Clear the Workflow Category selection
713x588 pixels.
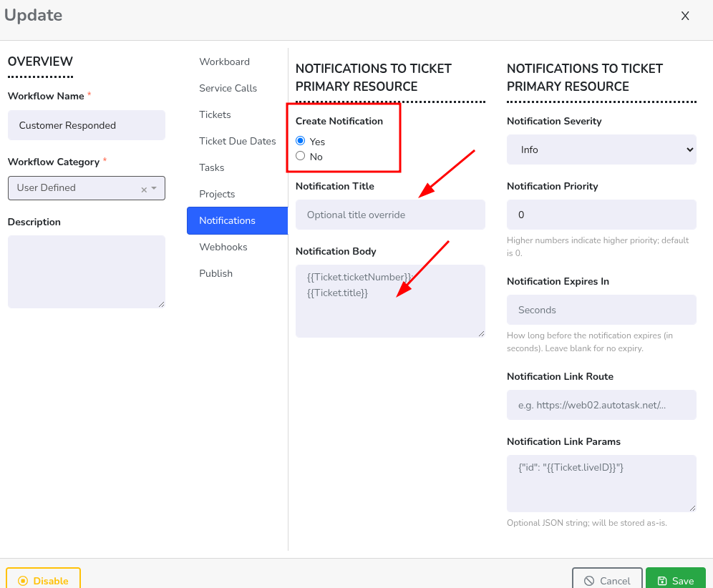(x=144, y=189)
